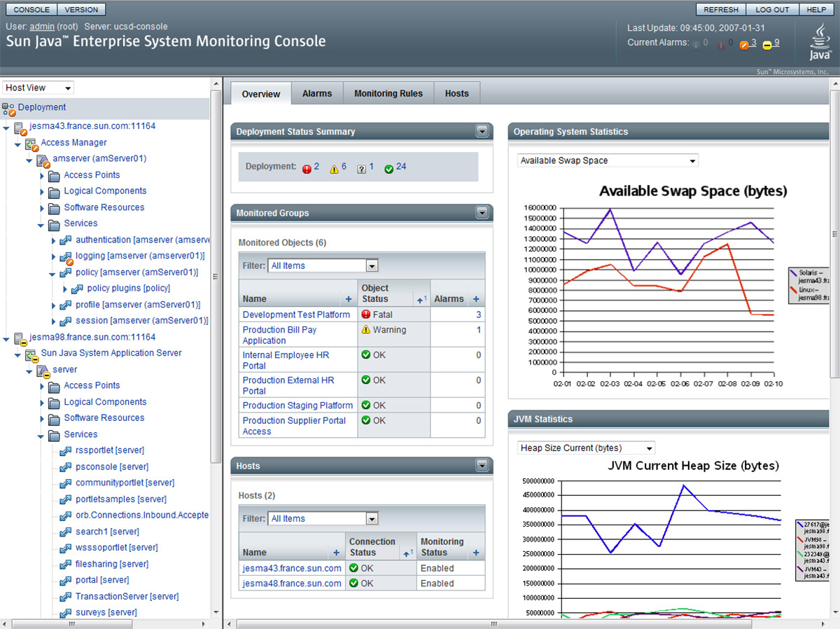Screen dimensions: 840x629
Task: Click alarm count 3 for Development Test Platform
Action: [x=479, y=315]
